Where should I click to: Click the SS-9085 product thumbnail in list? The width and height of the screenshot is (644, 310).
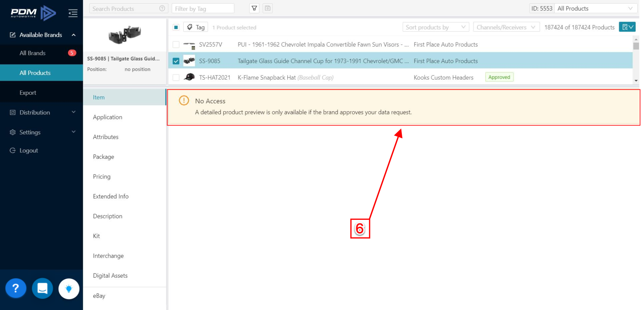pyautogui.click(x=189, y=61)
